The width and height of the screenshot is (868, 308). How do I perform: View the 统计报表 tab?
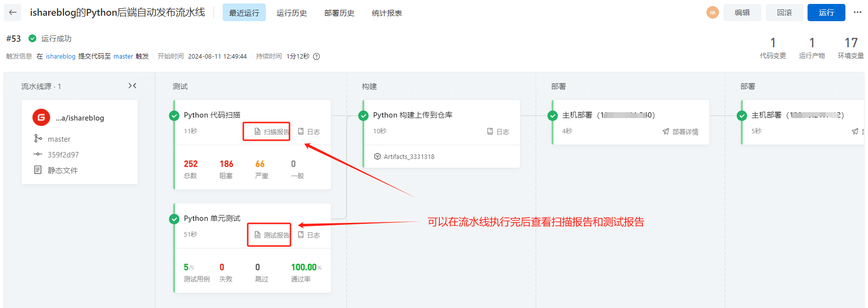pyautogui.click(x=387, y=13)
